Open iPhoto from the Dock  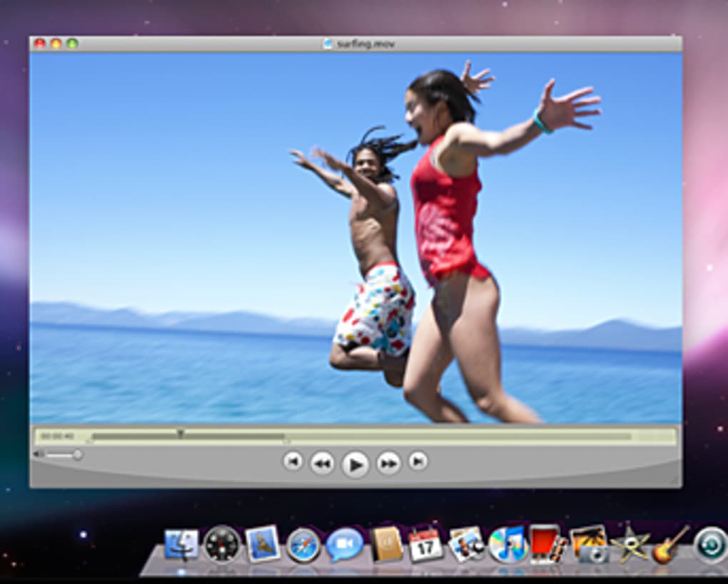click(x=590, y=544)
